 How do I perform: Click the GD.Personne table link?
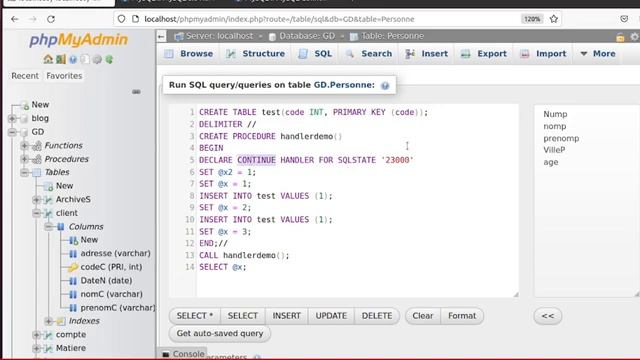coord(344,85)
